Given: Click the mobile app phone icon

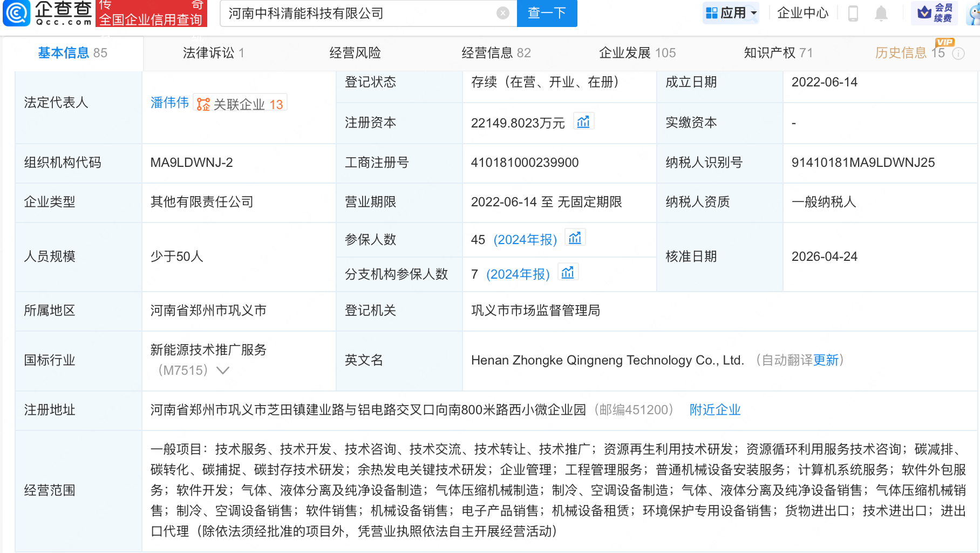Looking at the screenshot, I should [x=853, y=14].
